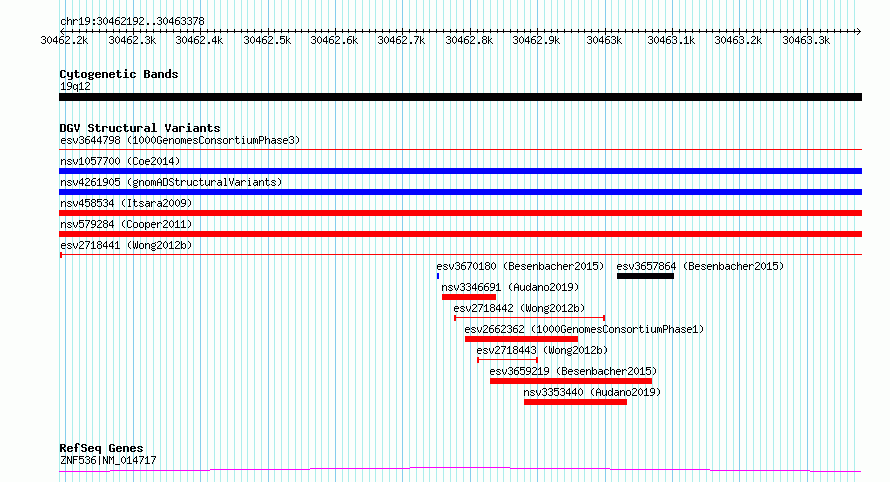This screenshot has height=482, width=890.
Task: Open variant nsv458534 (Itsara2009) label
Action: tap(126, 203)
